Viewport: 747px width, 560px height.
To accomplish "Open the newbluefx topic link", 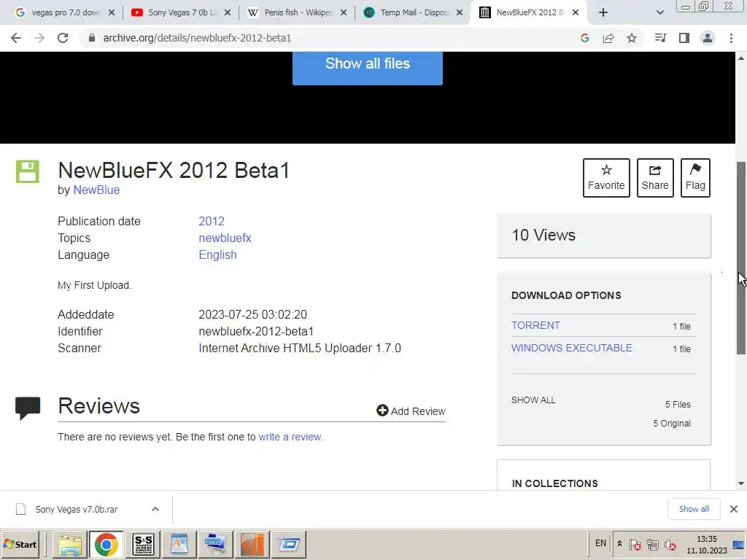I will pyautogui.click(x=225, y=238).
